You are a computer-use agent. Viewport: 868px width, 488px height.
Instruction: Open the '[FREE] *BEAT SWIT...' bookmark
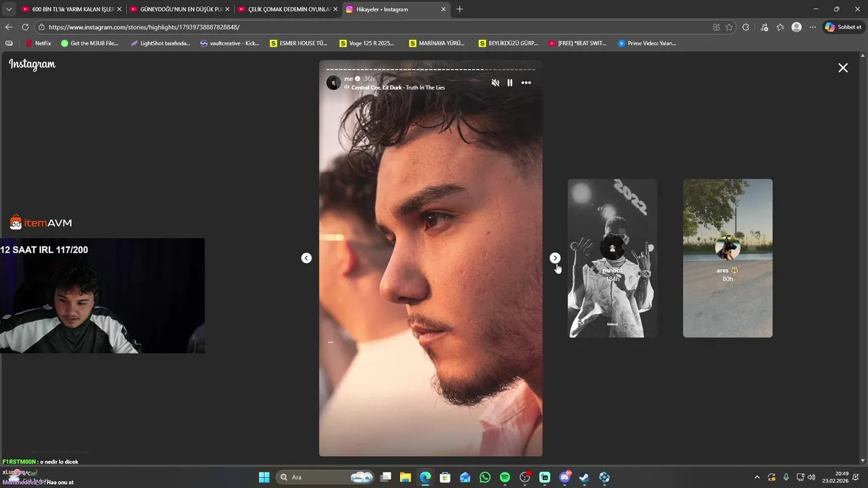pos(578,43)
